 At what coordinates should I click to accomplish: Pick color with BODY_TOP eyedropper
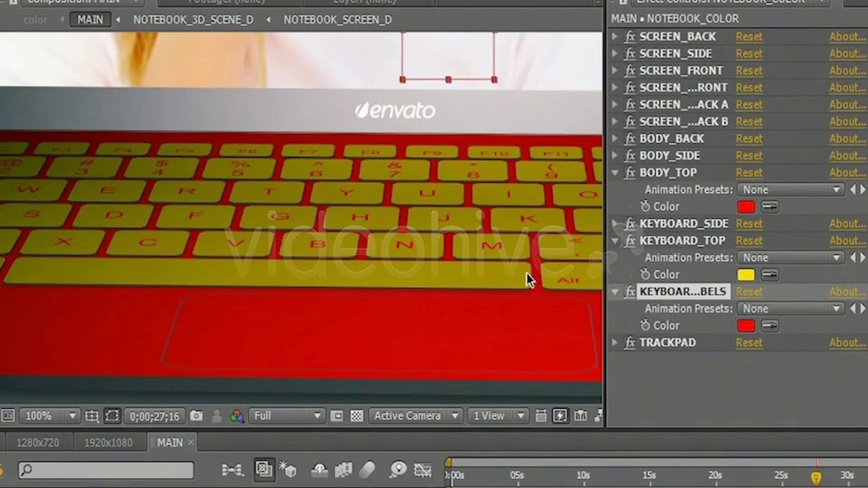coord(770,207)
